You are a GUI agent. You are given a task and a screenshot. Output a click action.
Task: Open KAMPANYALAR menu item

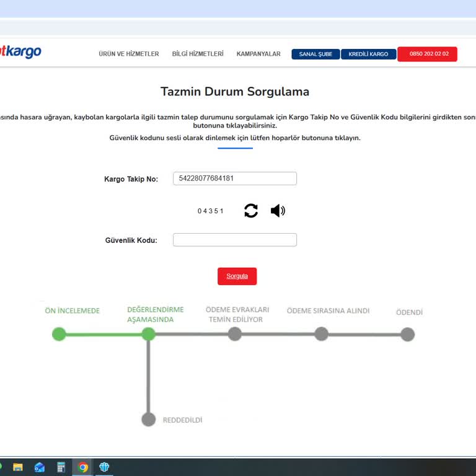tap(258, 54)
